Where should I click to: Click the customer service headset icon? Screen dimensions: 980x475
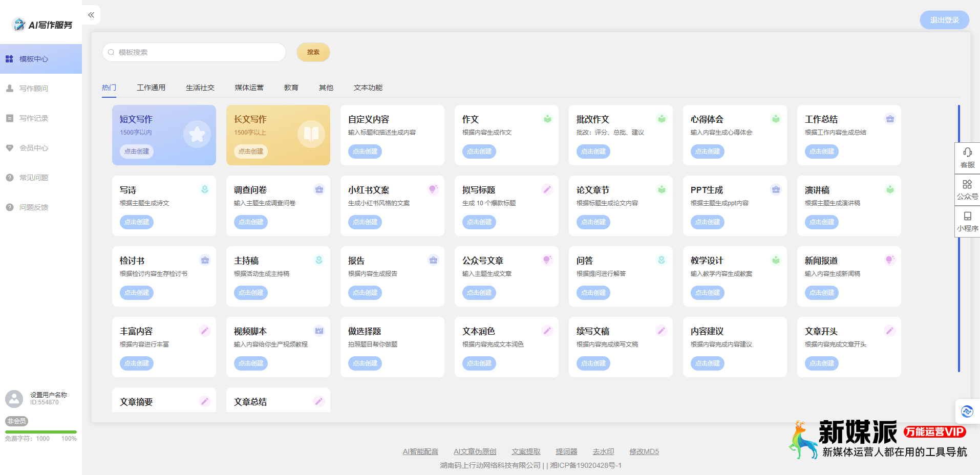(x=967, y=153)
